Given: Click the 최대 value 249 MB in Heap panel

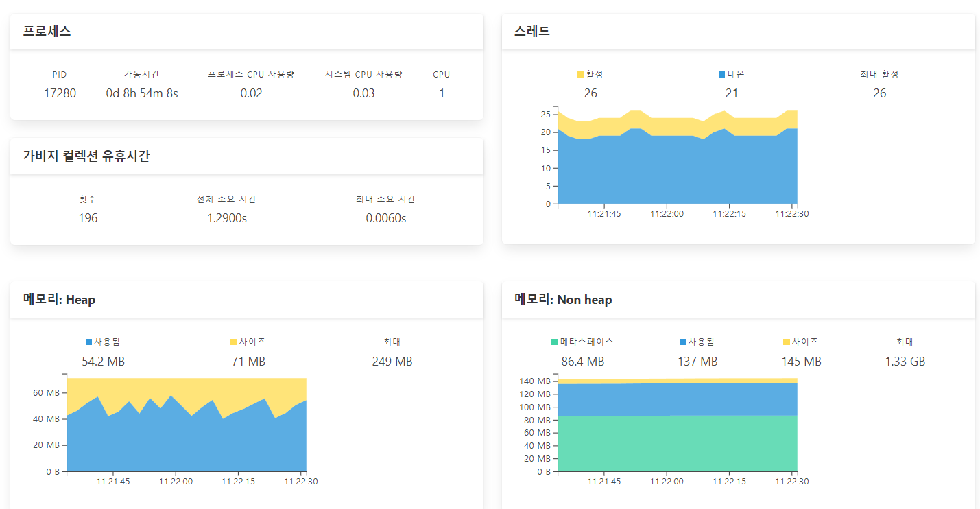Looking at the screenshot, I should coord(392,361).
